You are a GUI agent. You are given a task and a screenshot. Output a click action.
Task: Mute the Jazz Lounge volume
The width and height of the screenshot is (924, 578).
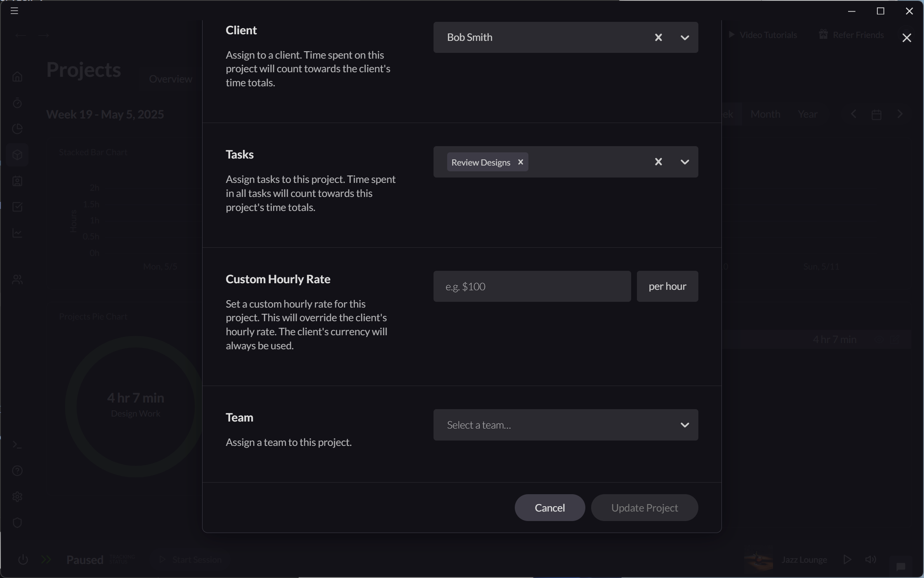[x=871, y=559]
